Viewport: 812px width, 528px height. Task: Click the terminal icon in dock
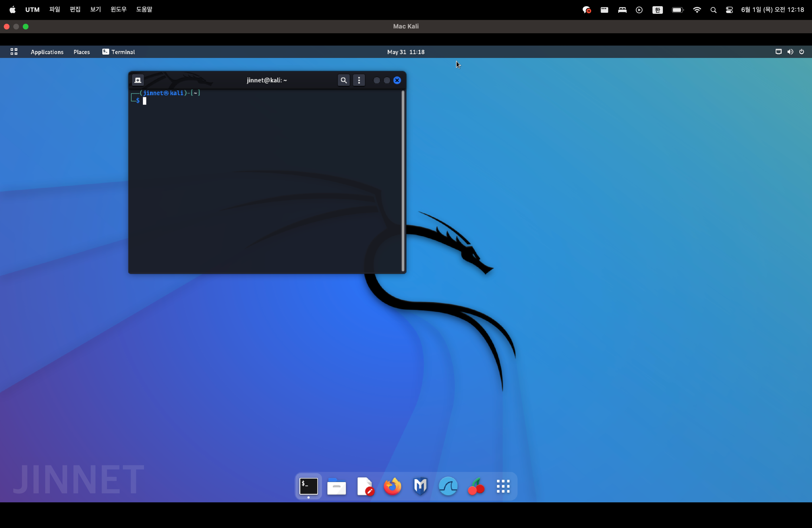(308, 486)
